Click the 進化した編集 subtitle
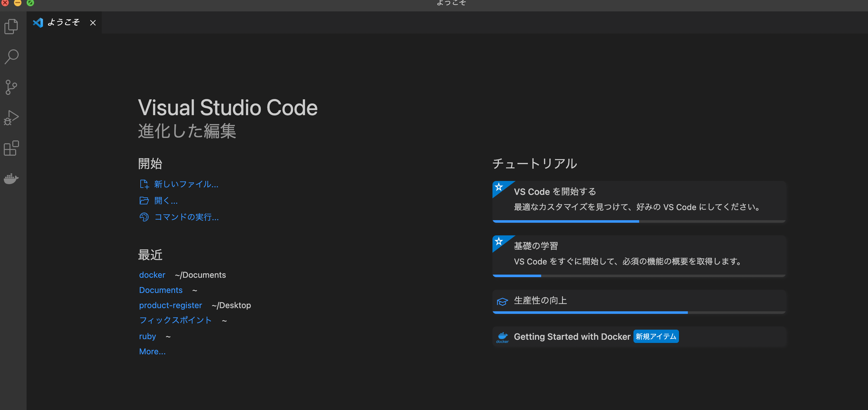 [187, 131]
